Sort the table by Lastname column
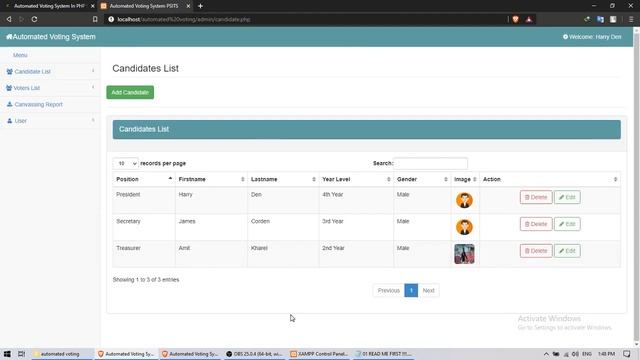This screenshot has height=360, width=640. coord(283,179)
